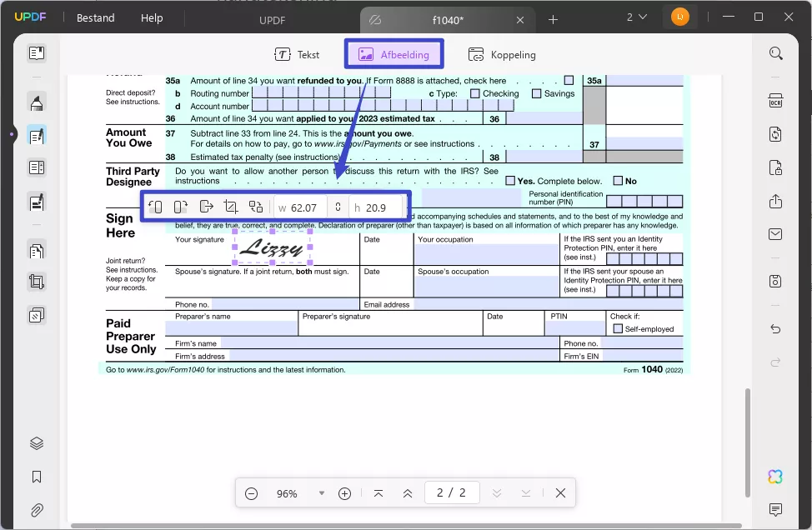This screenshot has width=812, height=530.
Task: Rotate image counterclockwise in image toolbar
Action: [x=156, y=207]
